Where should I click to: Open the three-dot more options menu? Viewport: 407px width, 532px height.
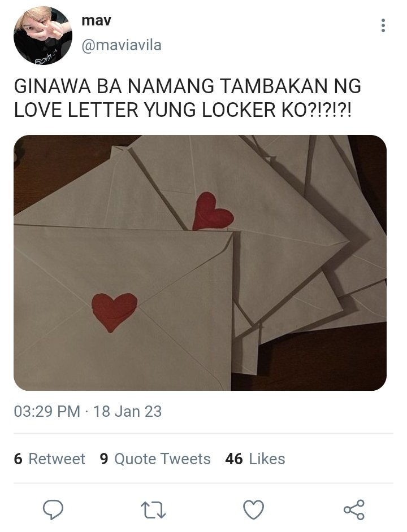pyautogui.click(x=383, y=25)
